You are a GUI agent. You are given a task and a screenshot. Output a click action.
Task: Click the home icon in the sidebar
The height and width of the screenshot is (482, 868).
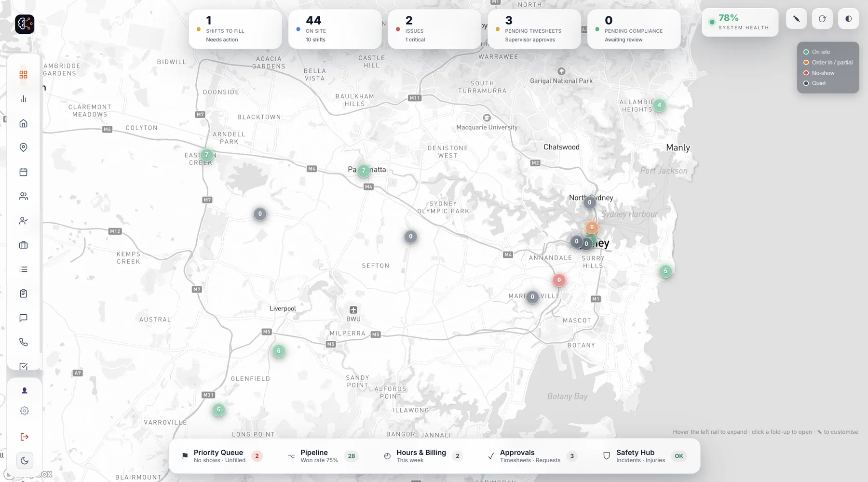click(x=23, y=123)
